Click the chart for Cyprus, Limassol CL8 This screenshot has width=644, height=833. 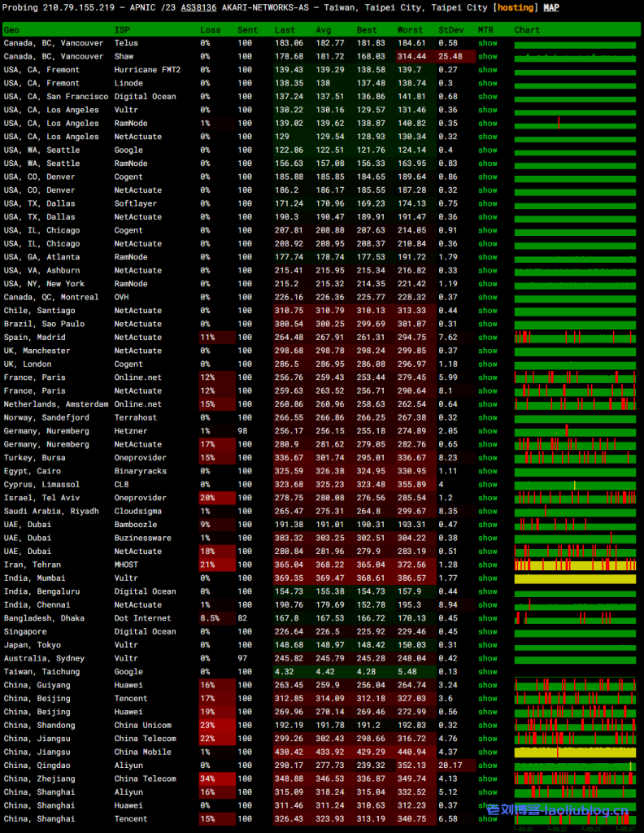(x=575, y=485)
